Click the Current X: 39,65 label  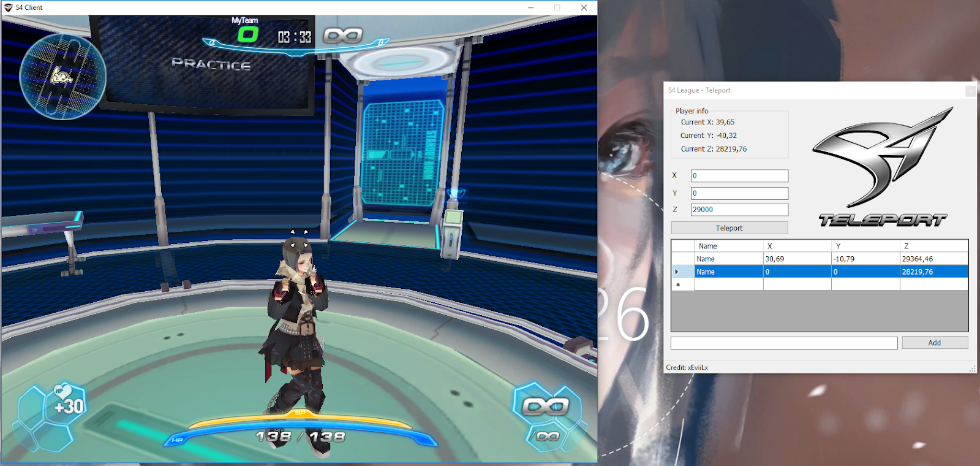[707, 122]
